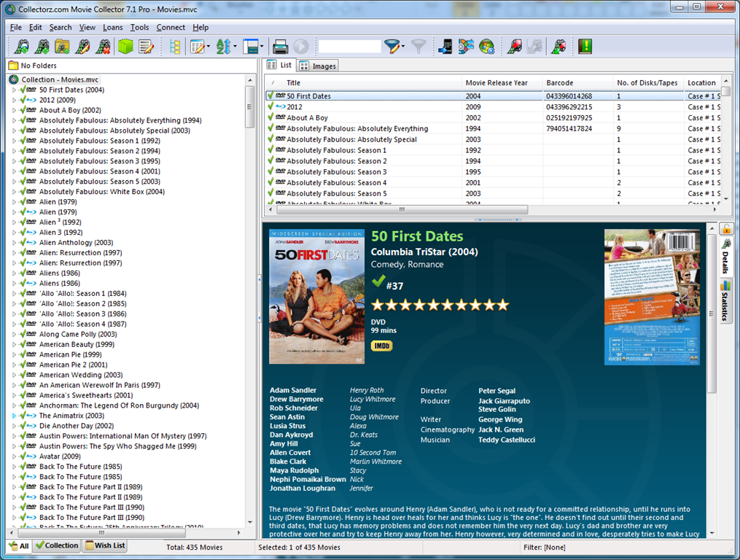The width and height of the screenshot is (740, 560).
Task: Open the Tools menu
Action: pos(139,28)
